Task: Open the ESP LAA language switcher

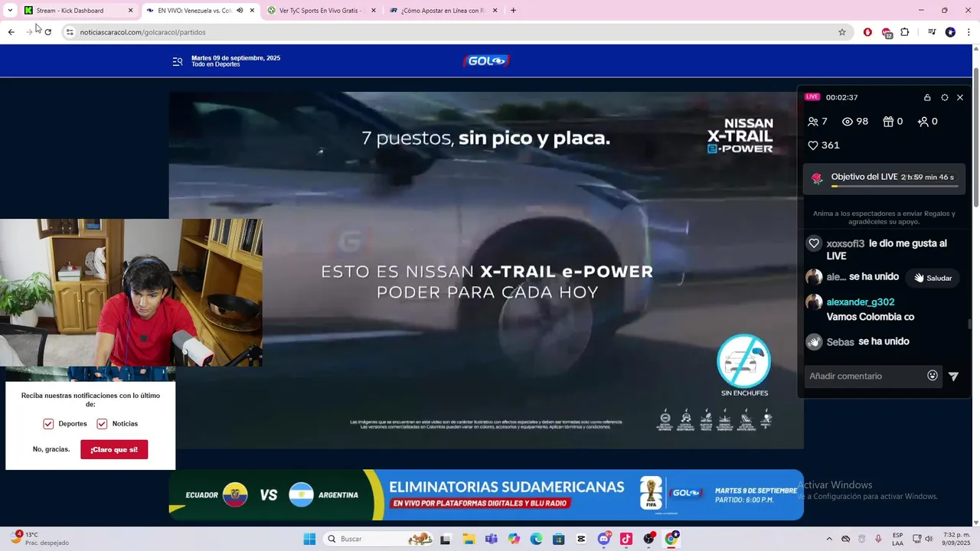Action: click(897, 539)
